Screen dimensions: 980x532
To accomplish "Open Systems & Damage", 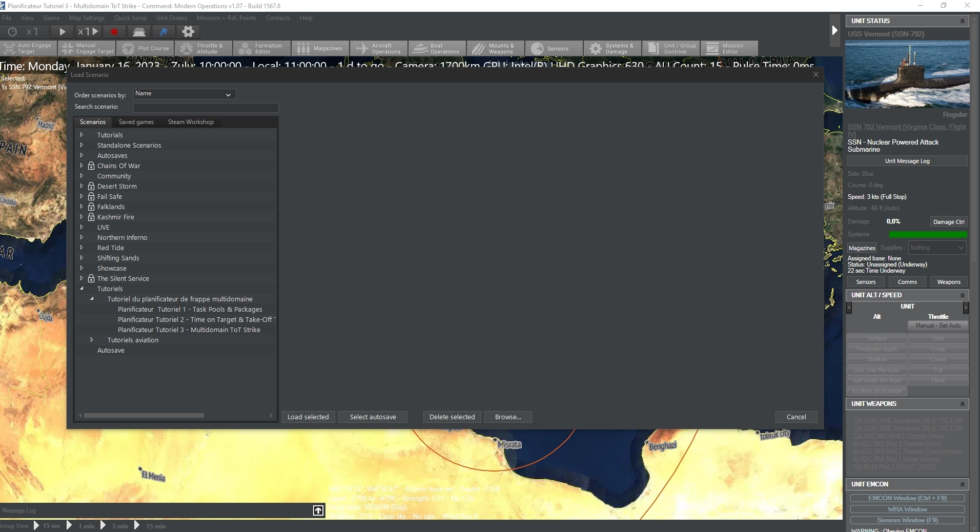I will pos(613,48).
